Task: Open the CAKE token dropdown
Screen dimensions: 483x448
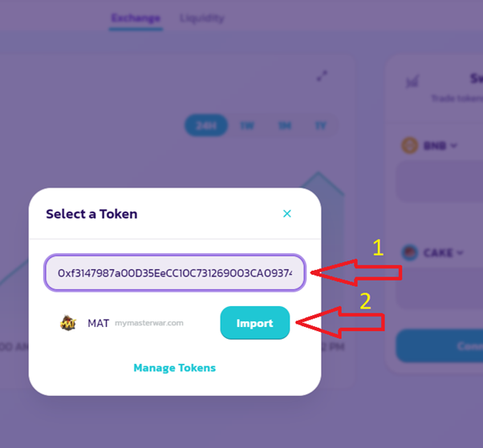Action: click(443, 252)
